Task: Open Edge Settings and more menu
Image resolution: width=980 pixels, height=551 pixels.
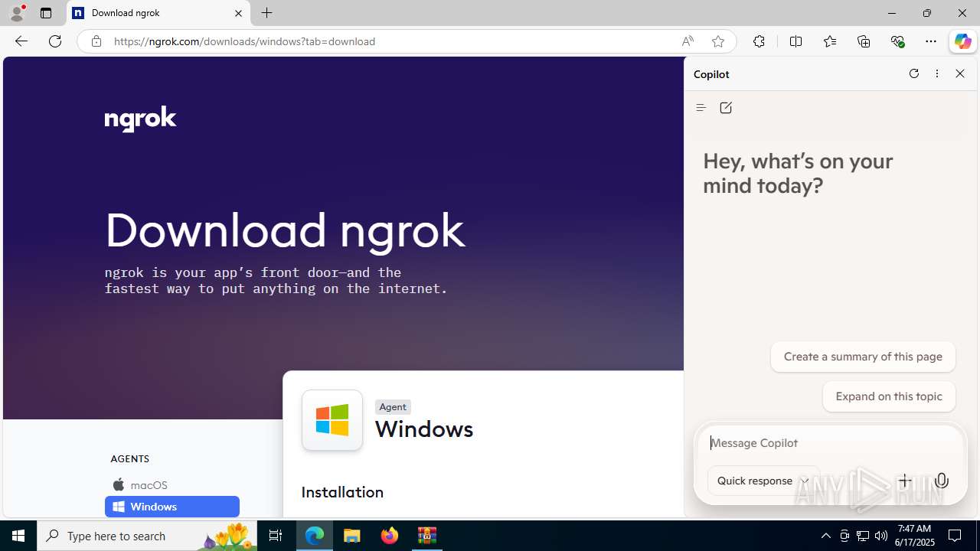Action: click(x=931, y=41)
